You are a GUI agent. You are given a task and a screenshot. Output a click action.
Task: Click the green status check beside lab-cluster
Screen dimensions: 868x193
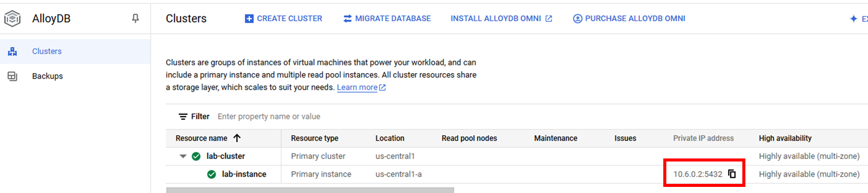click(196, 156)
